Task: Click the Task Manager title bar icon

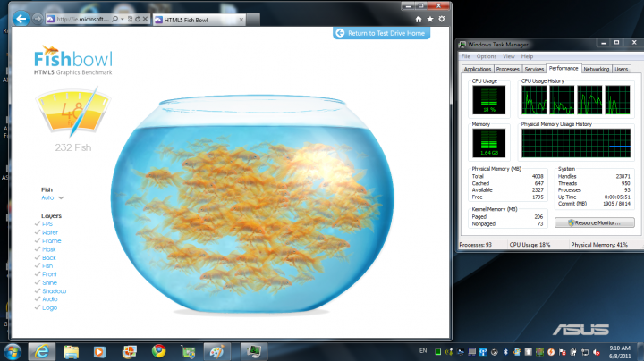Action: [x=462, y=45]
